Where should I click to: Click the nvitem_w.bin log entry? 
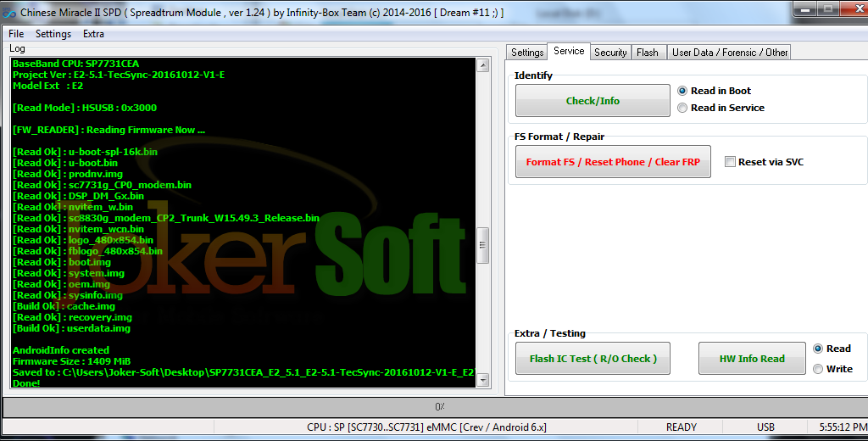(73, 207)
